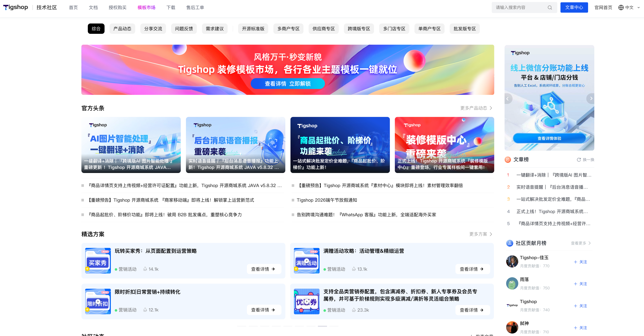Select the 多商户专区 tab

(288, 29)
